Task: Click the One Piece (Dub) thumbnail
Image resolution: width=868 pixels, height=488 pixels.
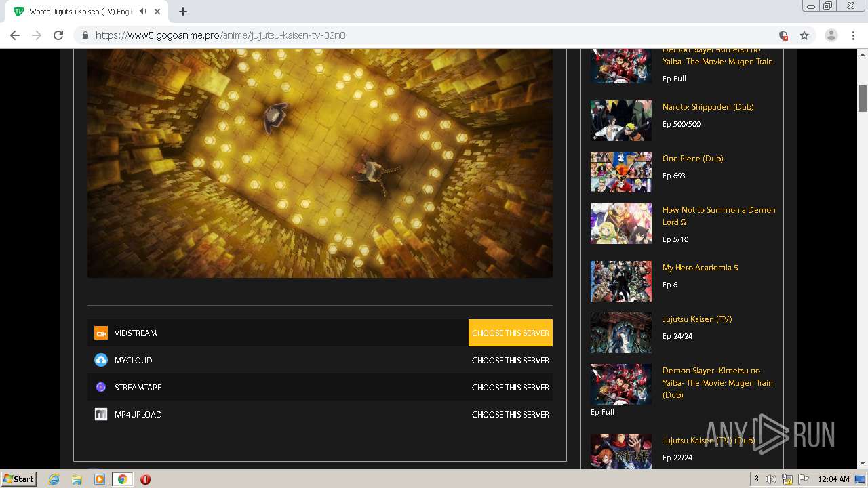Action: click(x=621, y=171)
